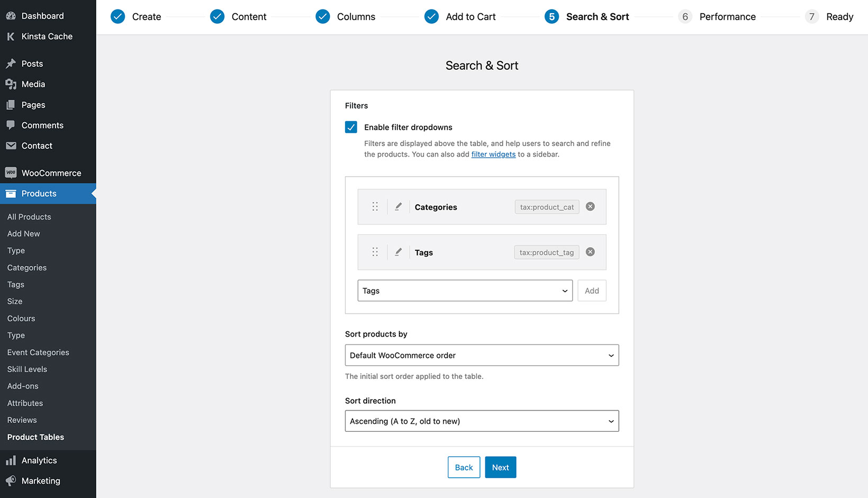Open the Analytics sidebar icon

click(11, 460)
